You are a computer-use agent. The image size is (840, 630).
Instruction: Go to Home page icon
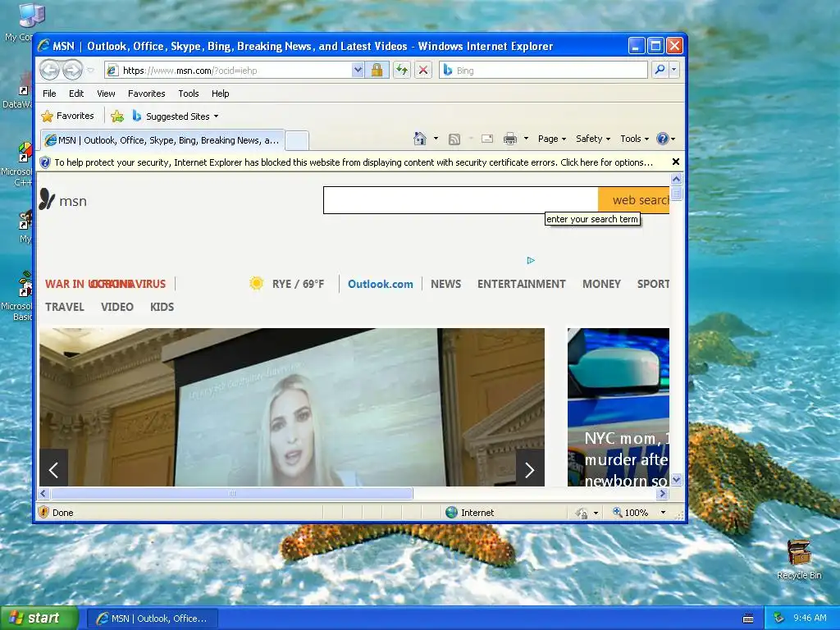point(419,139)
